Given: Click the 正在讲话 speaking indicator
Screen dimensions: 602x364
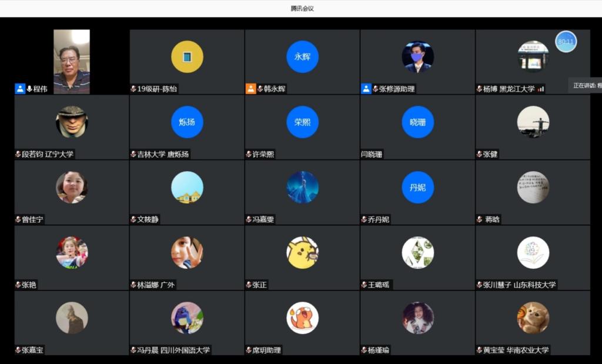Looking at the screenshot, I should coord(586,85).
